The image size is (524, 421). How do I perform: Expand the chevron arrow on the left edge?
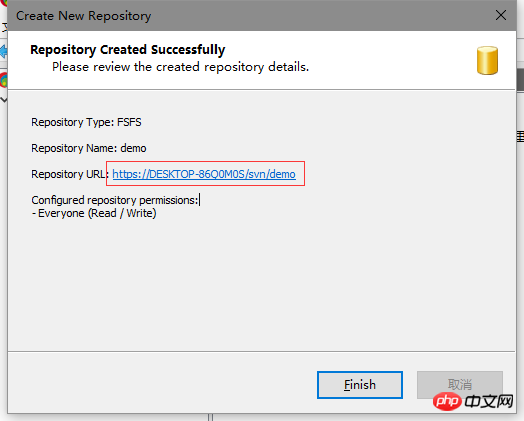(x=3, y=100)
